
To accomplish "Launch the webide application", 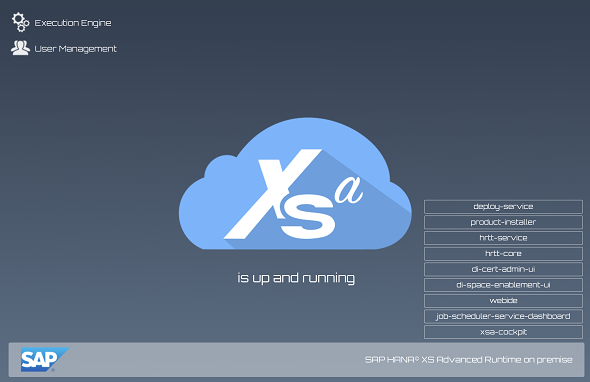I will pos(503,301).
